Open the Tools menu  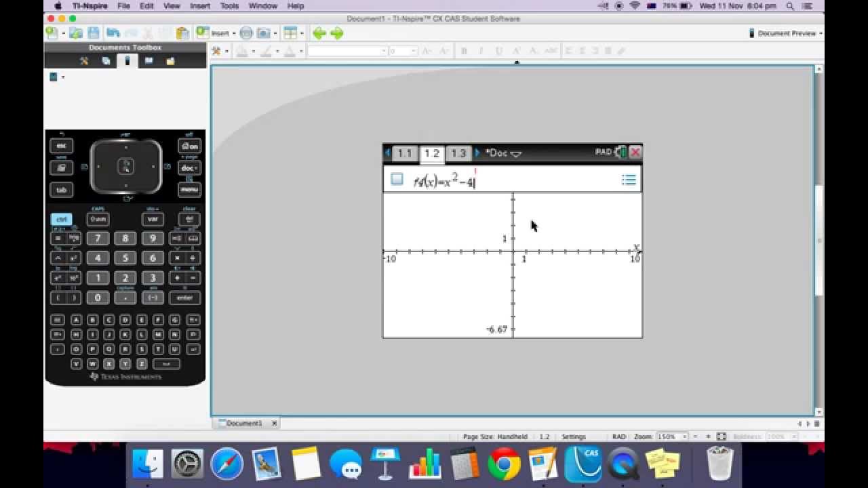229,6
